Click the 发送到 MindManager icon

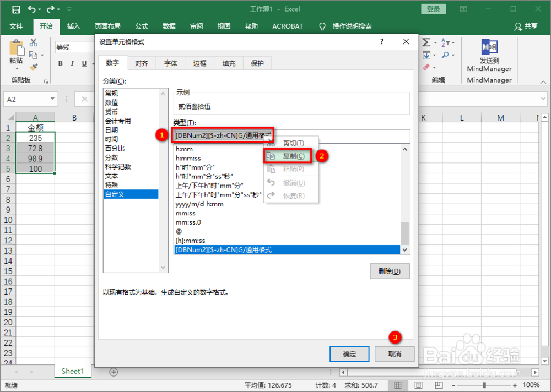click(x=489, y=47)
